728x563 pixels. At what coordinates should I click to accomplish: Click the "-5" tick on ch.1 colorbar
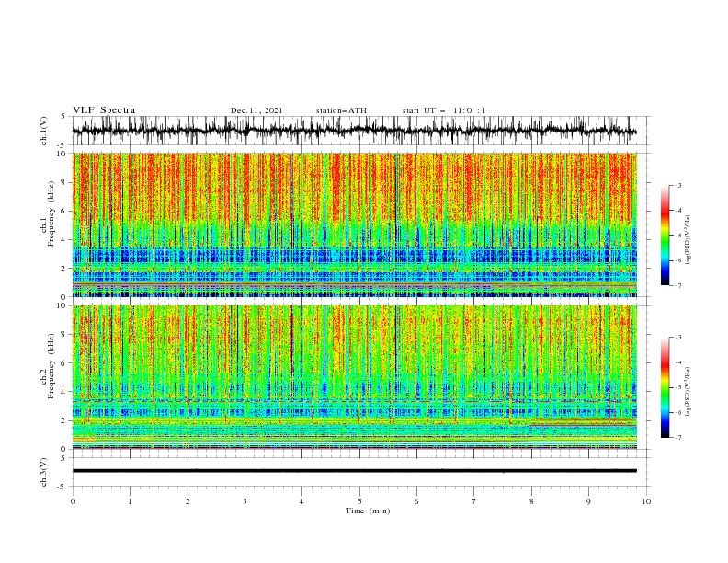click(x=678, y=236)
